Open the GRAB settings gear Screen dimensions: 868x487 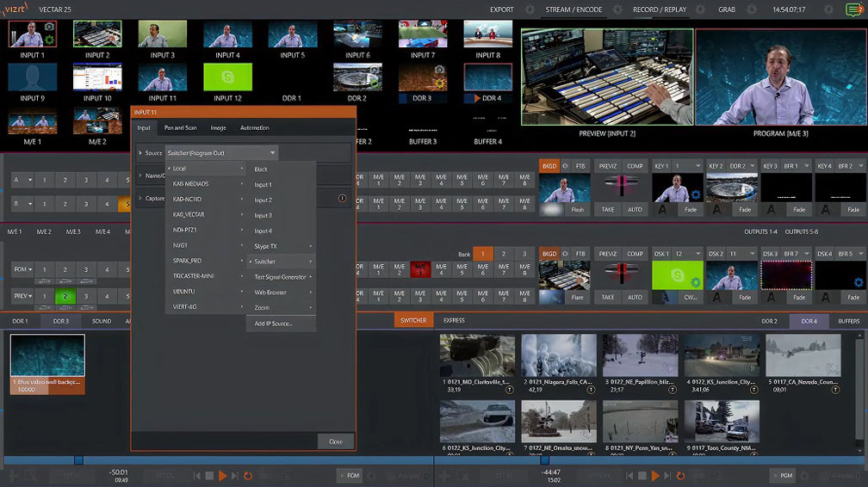coord(751,9)
